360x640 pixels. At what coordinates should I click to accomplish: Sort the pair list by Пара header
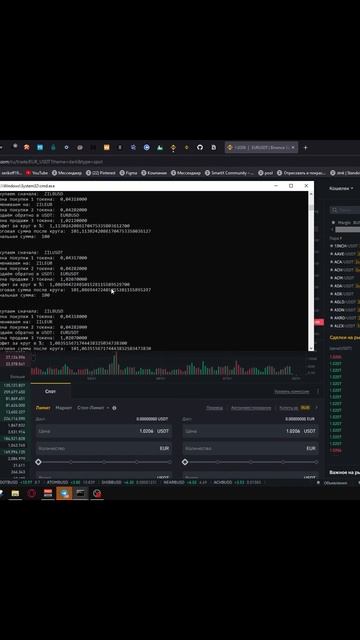[336, 238]
